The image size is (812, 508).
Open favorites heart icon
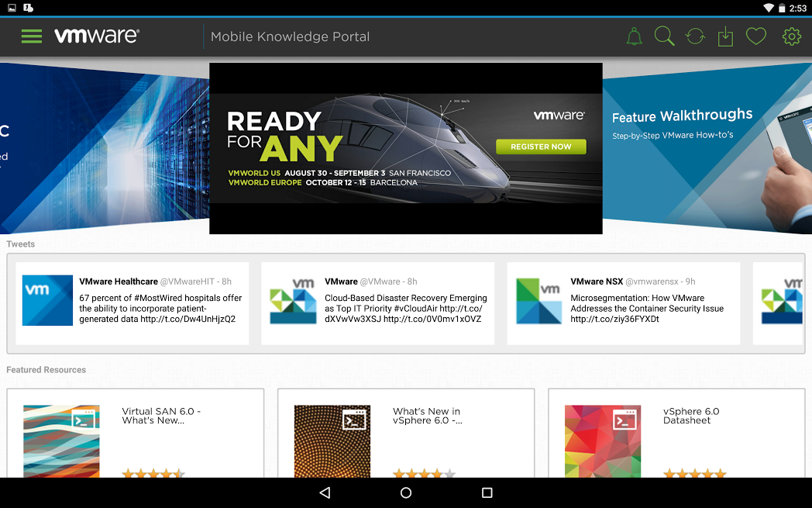(x=755, y=36)
